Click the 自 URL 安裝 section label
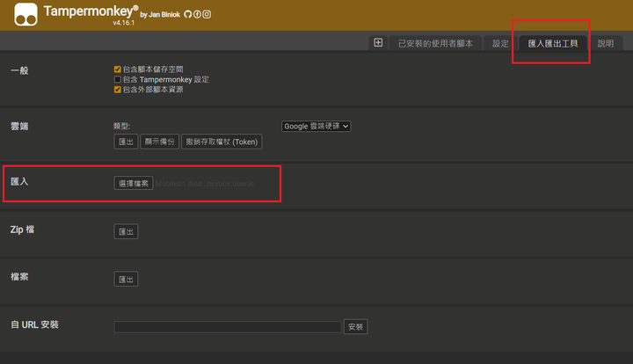This screenshot has width=633, height=364. pos(34,324)
